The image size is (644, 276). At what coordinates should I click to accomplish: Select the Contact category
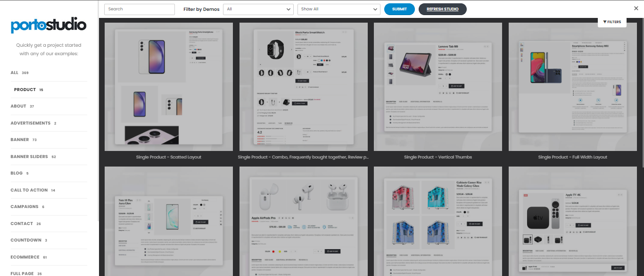(26, 224)
